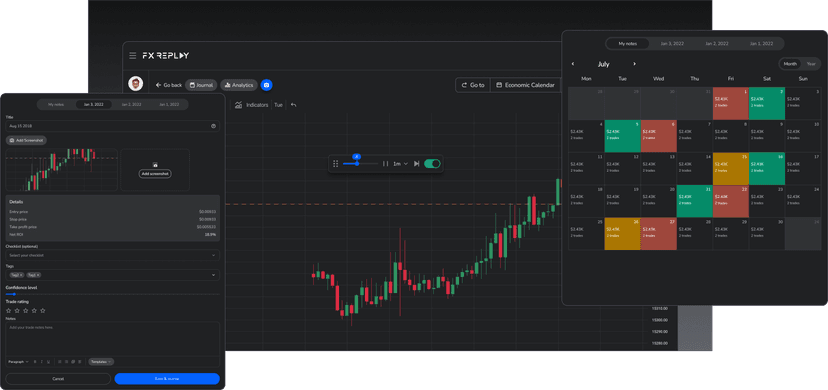
Task: Open the Select your checklist dropdown
Action: click(x=112, y=255)
